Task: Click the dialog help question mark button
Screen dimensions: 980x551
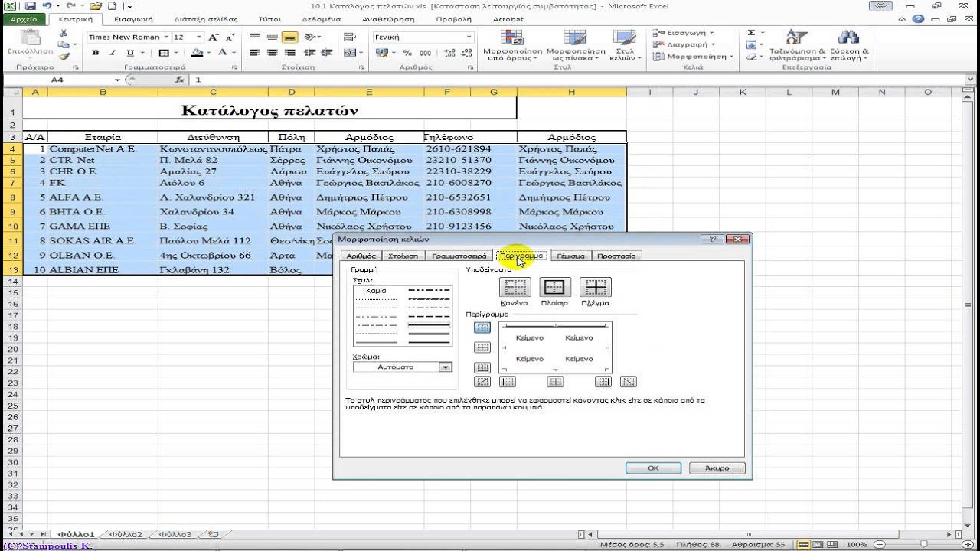Action: [713, 240]
